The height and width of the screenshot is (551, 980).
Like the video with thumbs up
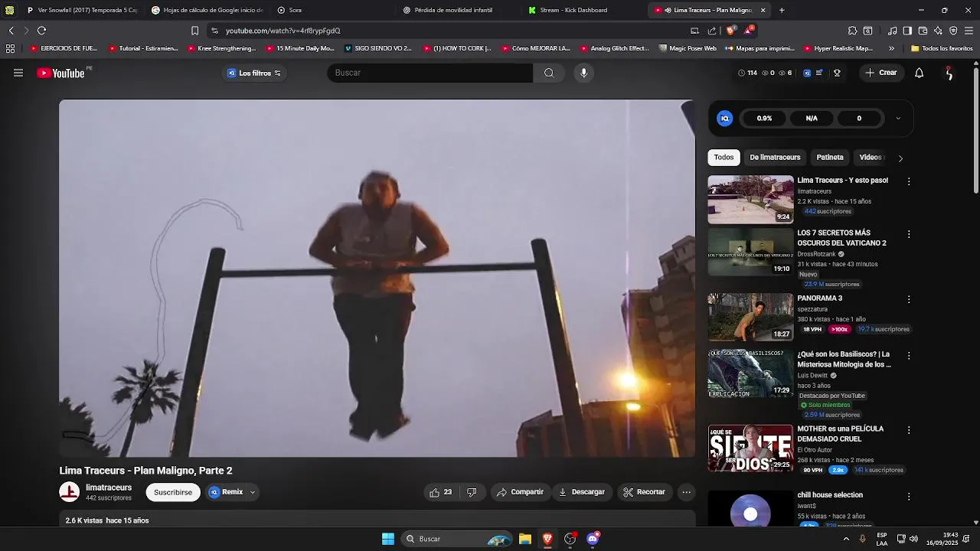click(x=441, y=492)
